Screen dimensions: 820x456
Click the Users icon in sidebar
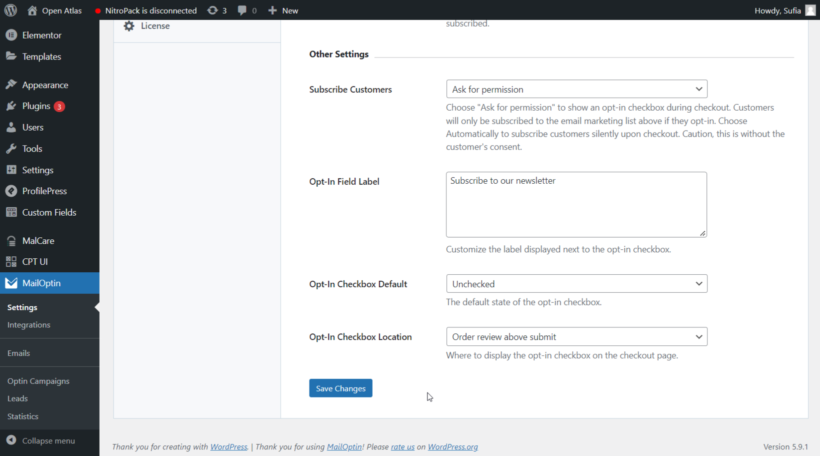(x=11, y=127)
